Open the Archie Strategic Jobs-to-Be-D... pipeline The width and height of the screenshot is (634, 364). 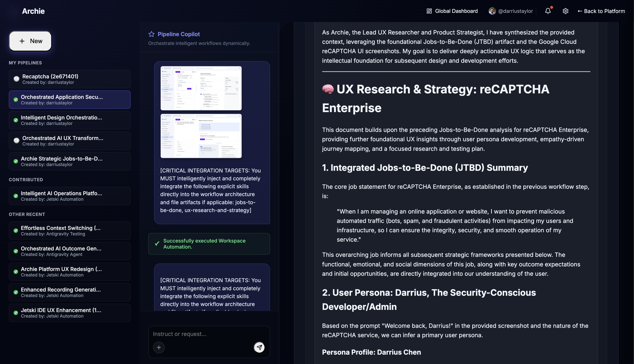tap(70, 161)
